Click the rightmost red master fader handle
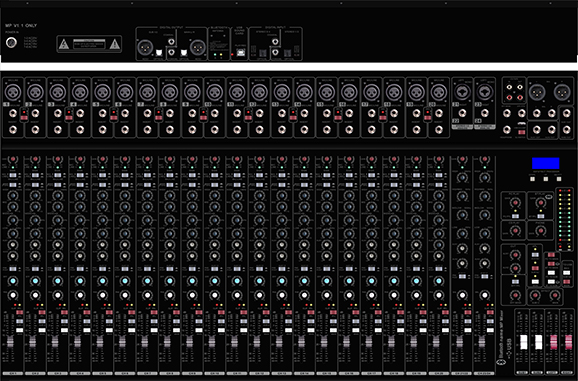 569,342
